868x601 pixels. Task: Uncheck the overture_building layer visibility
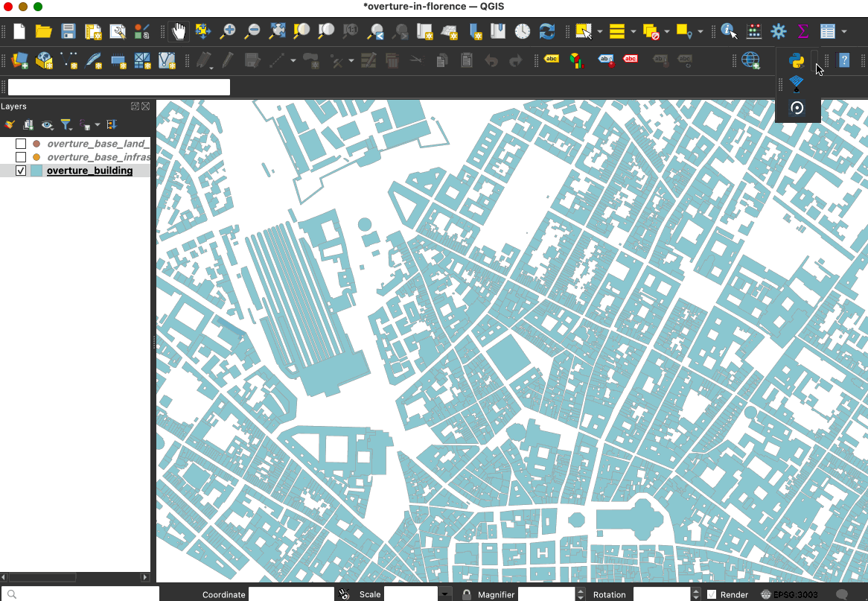click(21, 171)
